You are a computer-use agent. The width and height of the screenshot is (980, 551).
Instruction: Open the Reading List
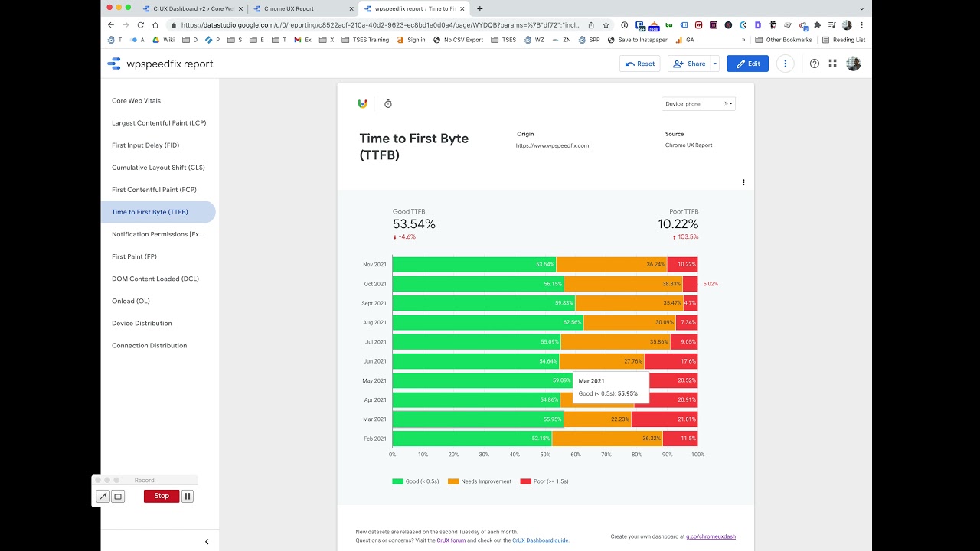pyautogui.click(x=844, y=40)
